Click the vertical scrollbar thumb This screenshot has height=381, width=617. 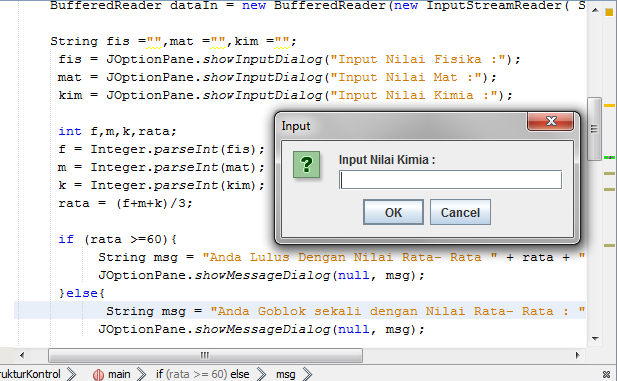594,129
